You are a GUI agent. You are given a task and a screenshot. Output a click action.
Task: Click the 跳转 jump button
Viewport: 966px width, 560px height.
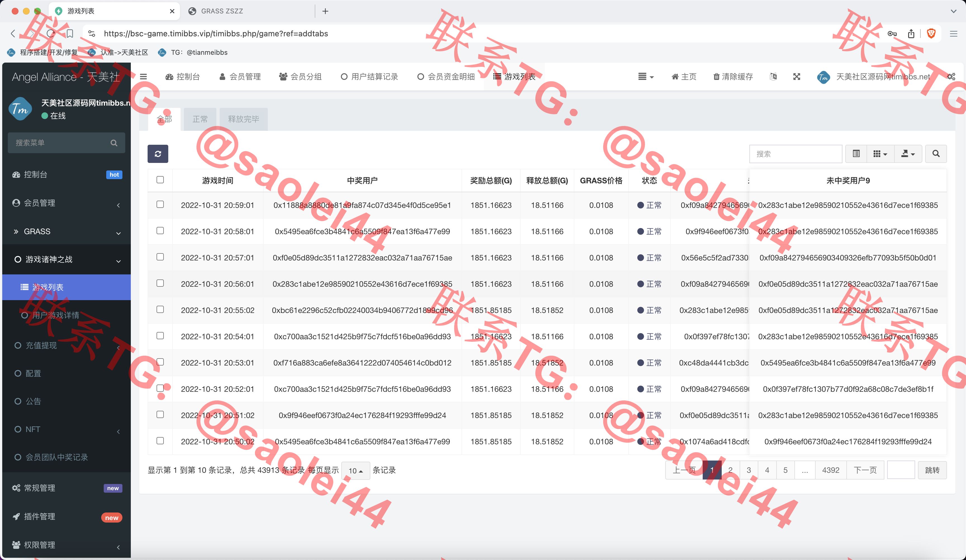click(932, 470)
